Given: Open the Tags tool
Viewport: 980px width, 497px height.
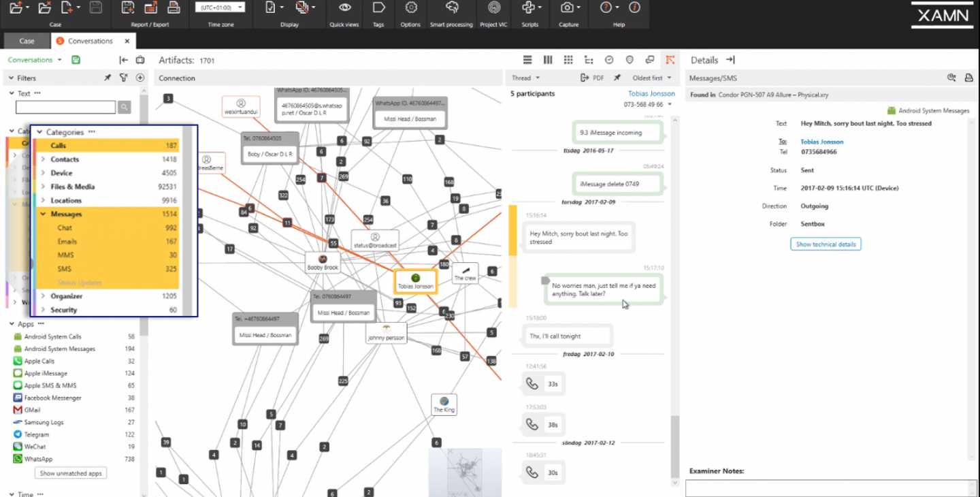Looking at the screenshot, I should pos(378,7).
